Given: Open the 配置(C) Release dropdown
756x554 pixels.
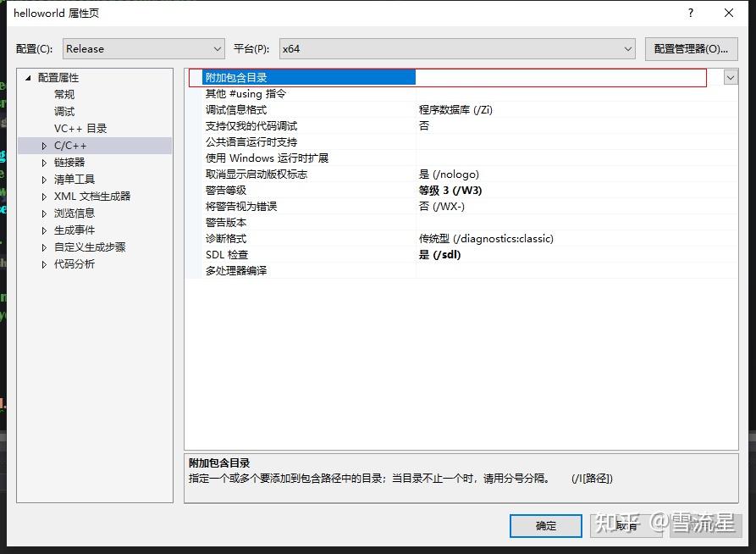Looking at the screenshot, I should click(x=144, y=49).
